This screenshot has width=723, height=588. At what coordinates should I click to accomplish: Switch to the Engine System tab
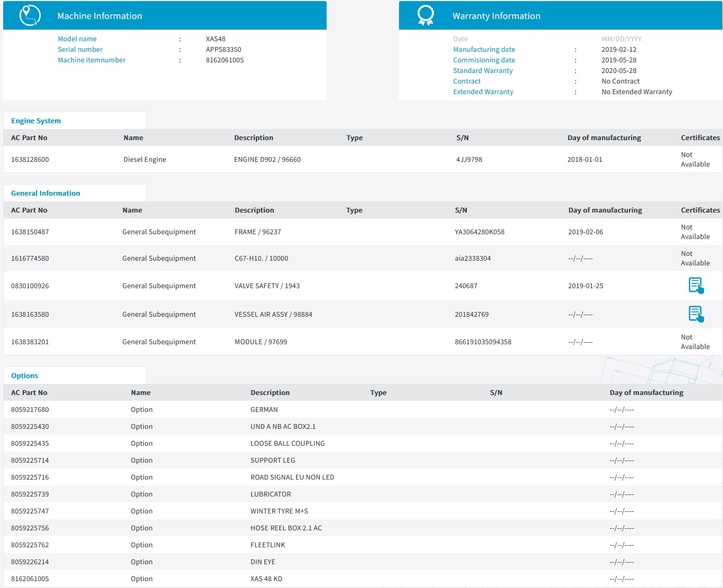[36, 121]
